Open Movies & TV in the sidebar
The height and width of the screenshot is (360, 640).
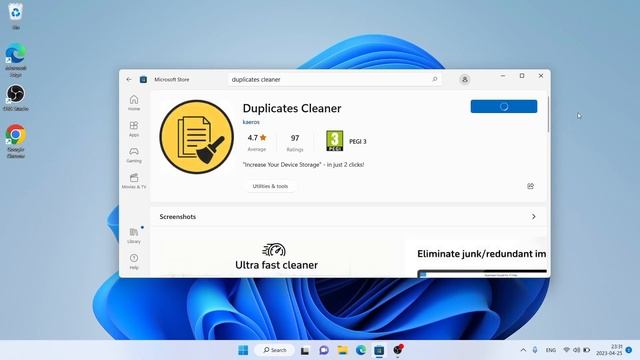tap(134, 181)
